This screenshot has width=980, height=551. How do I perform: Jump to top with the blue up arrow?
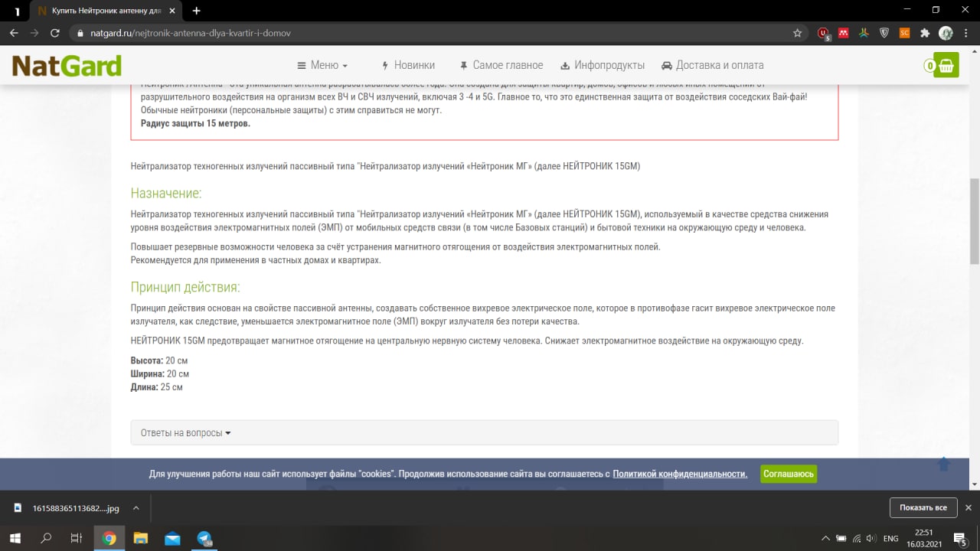click(x=944, y=464)
